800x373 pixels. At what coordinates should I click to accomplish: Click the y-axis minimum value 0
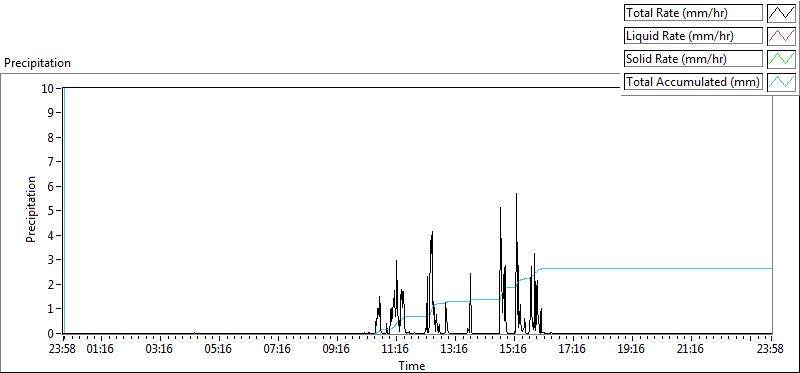(51, 334)
